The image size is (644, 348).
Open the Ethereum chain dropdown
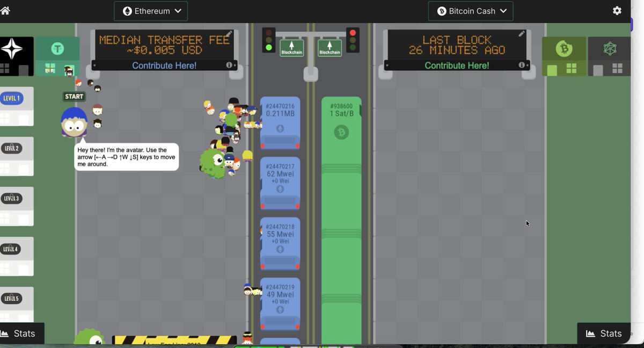[151, 11]
